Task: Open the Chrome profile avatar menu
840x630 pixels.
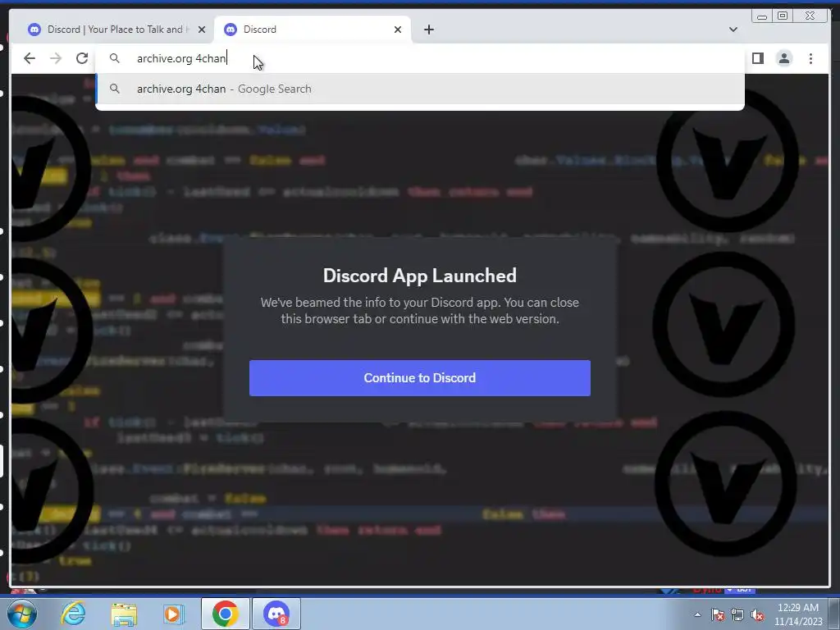Action: click(783, 58)
